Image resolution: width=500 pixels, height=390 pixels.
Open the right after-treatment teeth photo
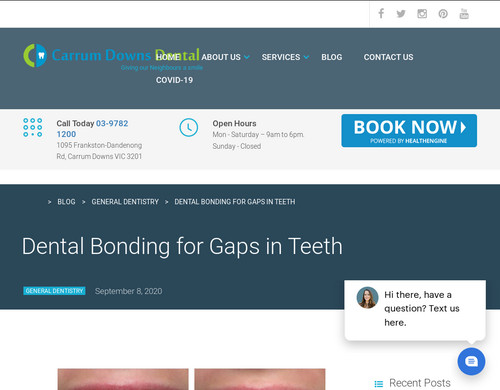point(260,379)
